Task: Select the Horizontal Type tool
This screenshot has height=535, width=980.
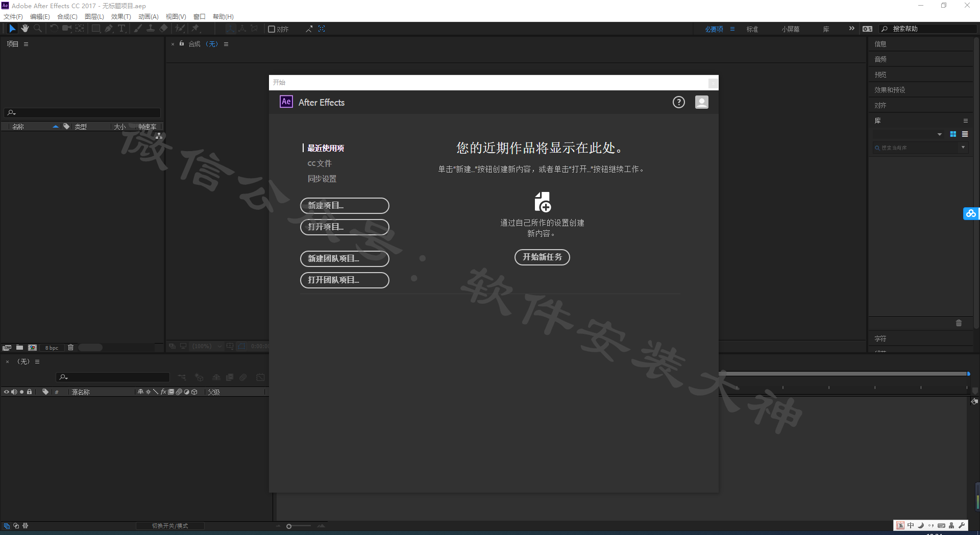Action: 121,29
